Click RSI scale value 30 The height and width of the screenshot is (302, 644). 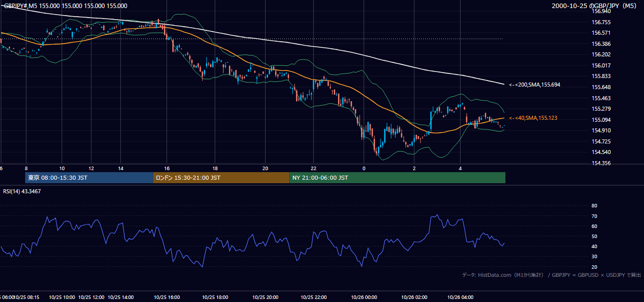pos(594,257)
